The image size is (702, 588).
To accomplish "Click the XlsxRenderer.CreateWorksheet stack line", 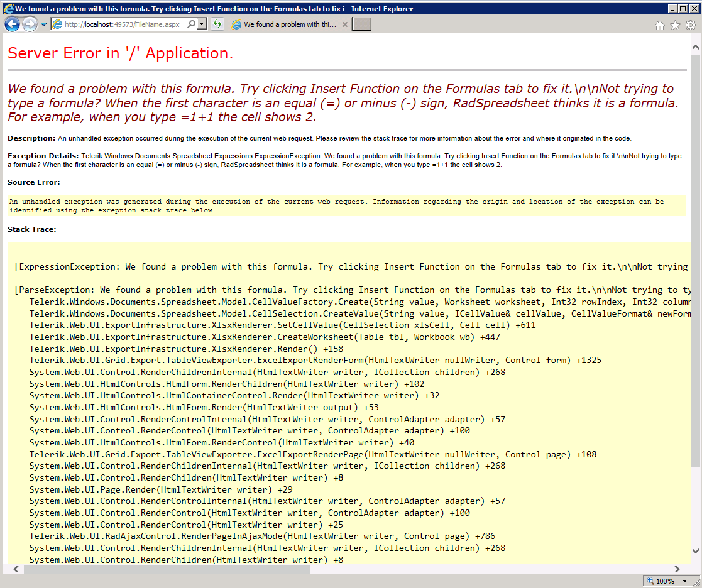I will 265,337.
